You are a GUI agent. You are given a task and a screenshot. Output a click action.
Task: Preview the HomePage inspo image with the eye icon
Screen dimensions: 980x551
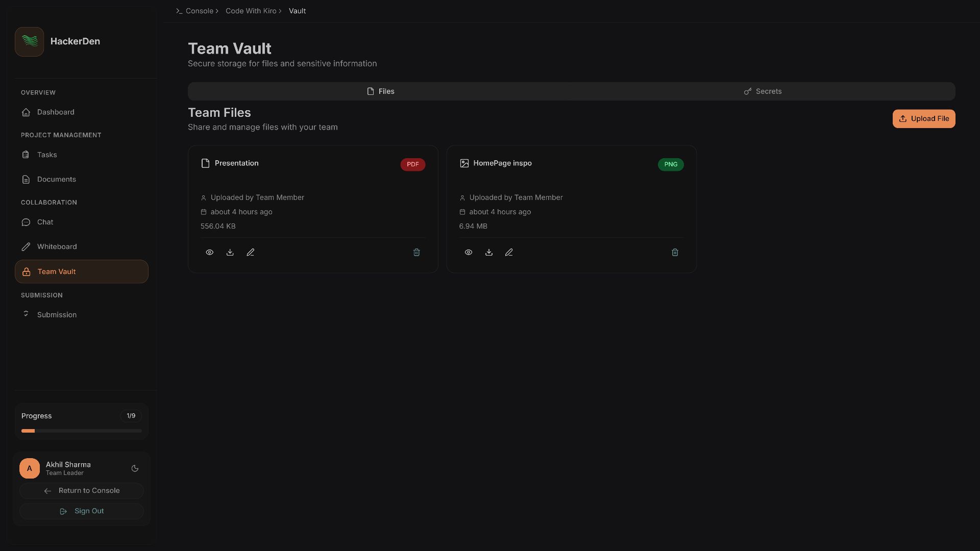click(x=468, y=253)
